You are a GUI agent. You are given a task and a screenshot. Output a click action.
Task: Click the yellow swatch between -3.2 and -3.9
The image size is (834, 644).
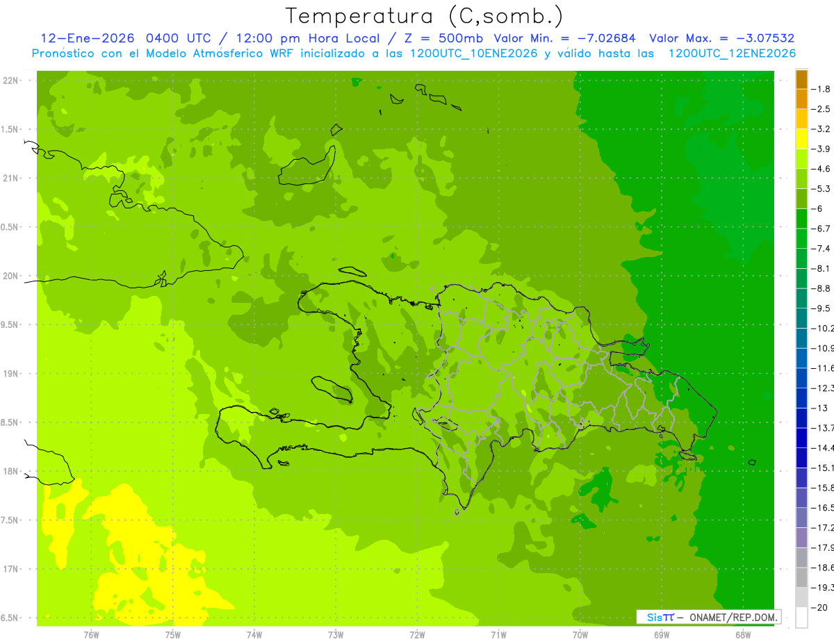[801, 139]
